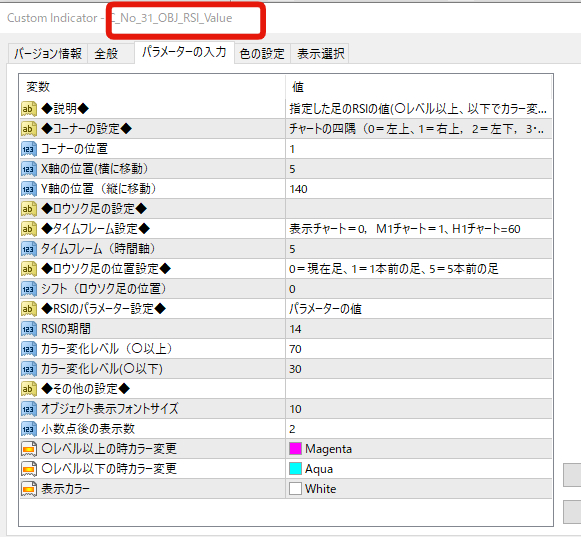The image size is (581, 537).
Task: Edit the シフト（ロウソク足の位置） value 0
Action: click(x=419, y=289)
